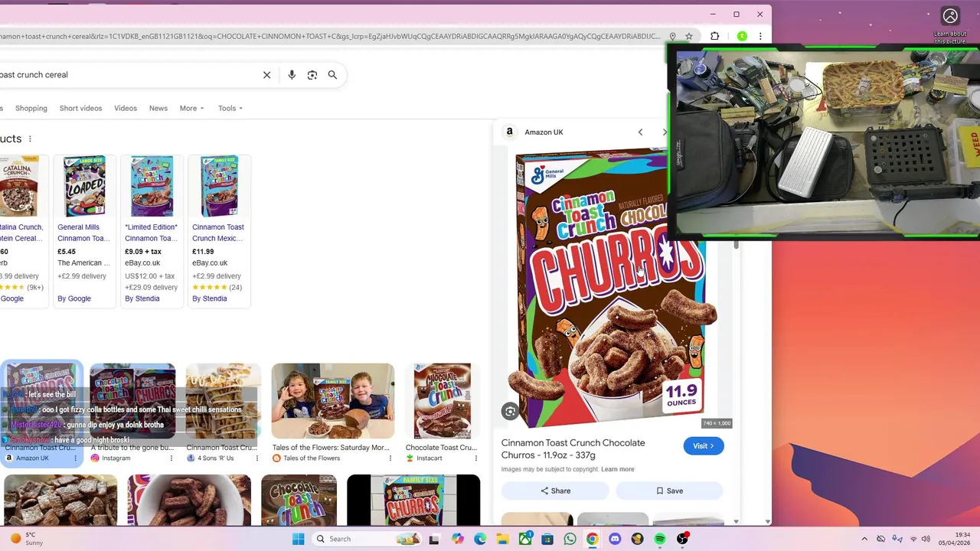Screen dimensions: 980x551
Task: Open Task View on the taskbar
Action: click(x=434, y=539)
